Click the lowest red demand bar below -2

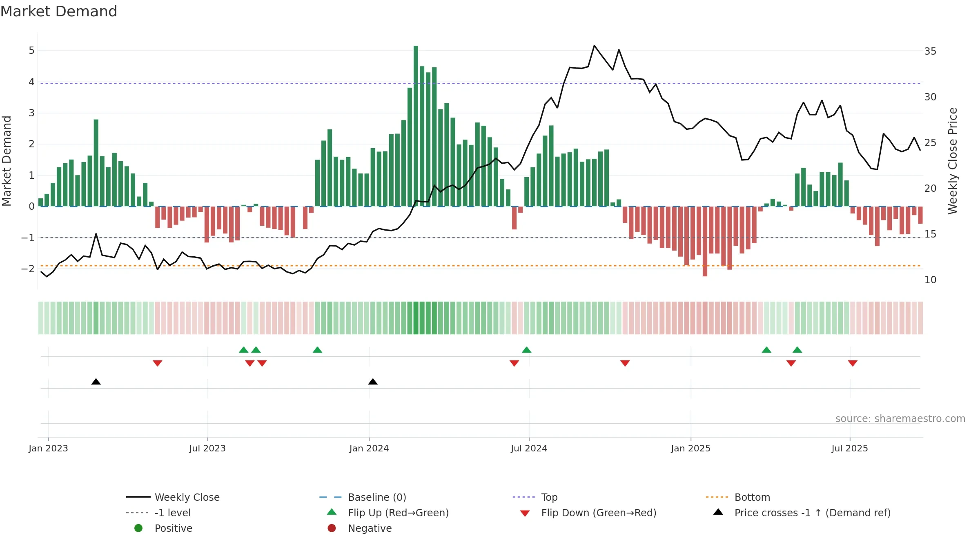pos(705,241)
